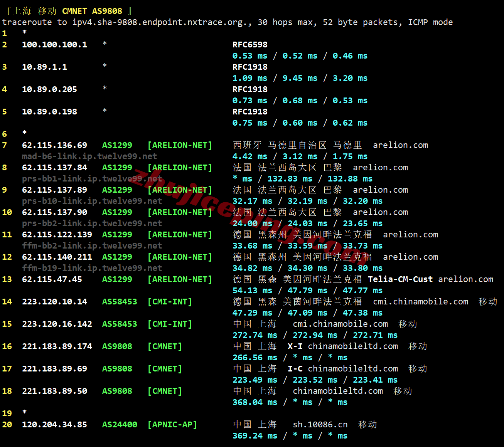Click hostname ffm-b19-link.ip.twelve99.net
The height and width of the screenshot is (447, 504).
click(92, 268)
